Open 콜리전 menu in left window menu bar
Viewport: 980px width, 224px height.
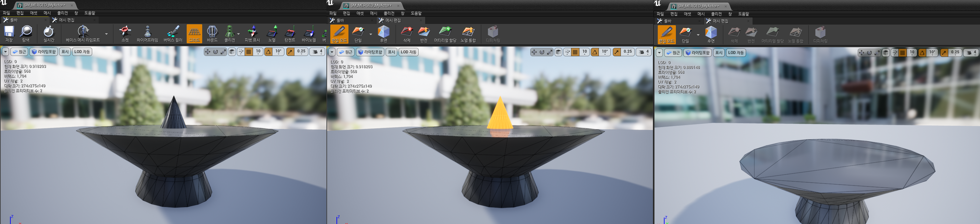tap(62, 13)
